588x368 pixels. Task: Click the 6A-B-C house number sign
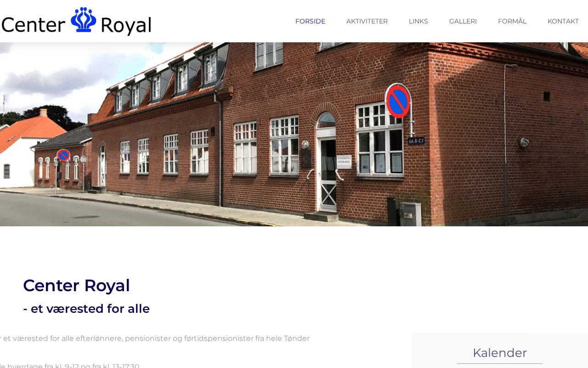(x=416, y=141)
